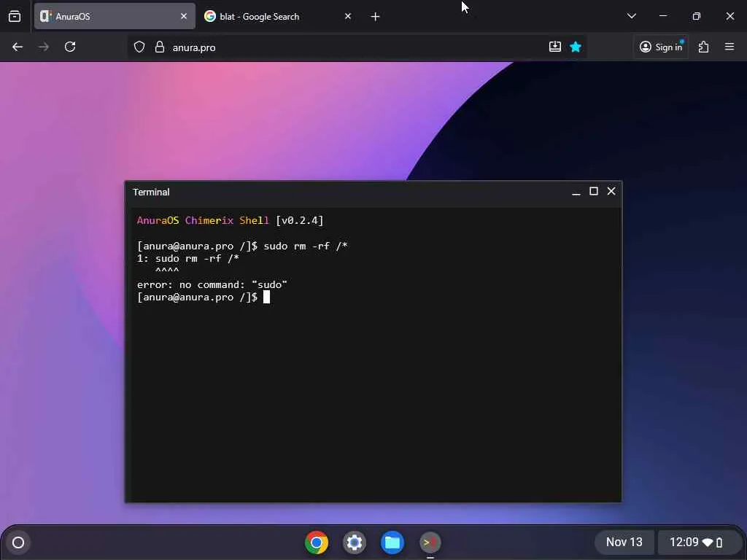Click the AnuraOS Chimerix Shell header text
The height and width of the screenshot is (560, 747).
pyautogui.click(x=230, y=220)
